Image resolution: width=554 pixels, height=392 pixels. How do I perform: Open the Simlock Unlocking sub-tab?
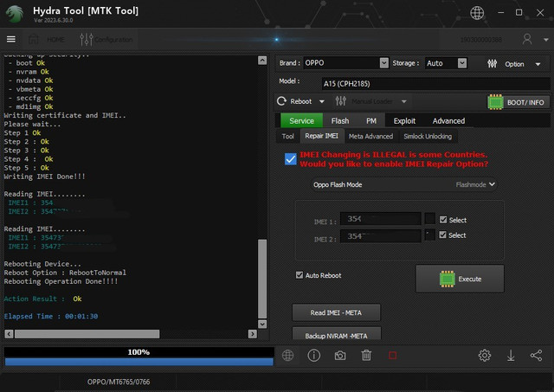[x=428, y=137]
